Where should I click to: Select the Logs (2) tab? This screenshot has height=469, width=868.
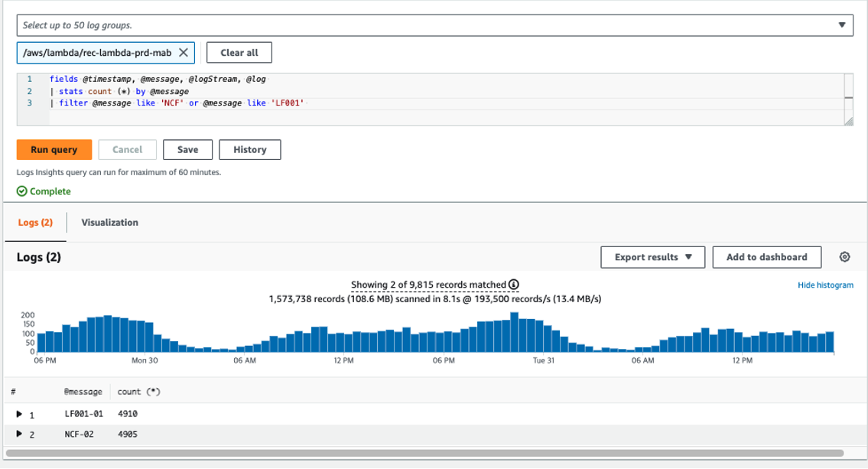[x=35, y=222]
